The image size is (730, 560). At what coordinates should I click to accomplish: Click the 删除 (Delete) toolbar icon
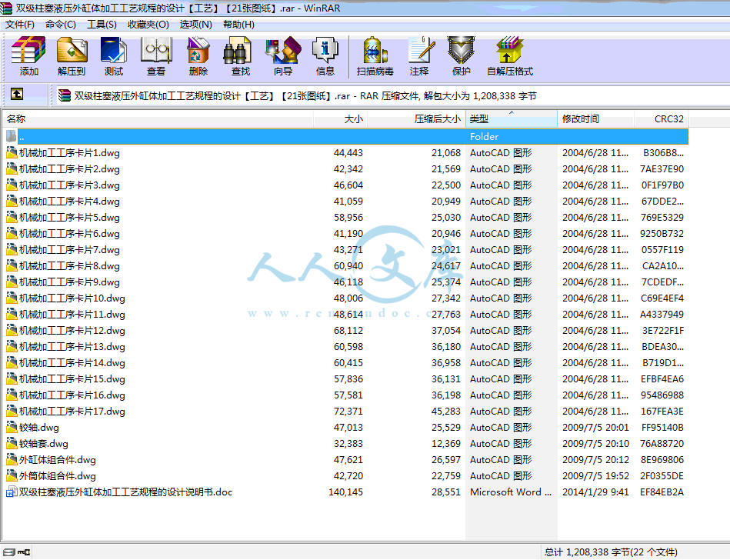tap(198, 55)
